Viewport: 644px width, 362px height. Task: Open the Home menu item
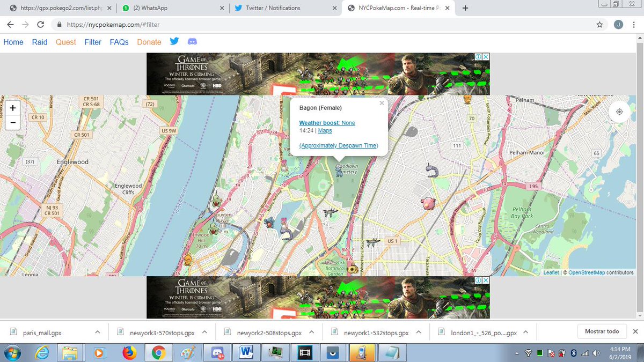(13, 42)
